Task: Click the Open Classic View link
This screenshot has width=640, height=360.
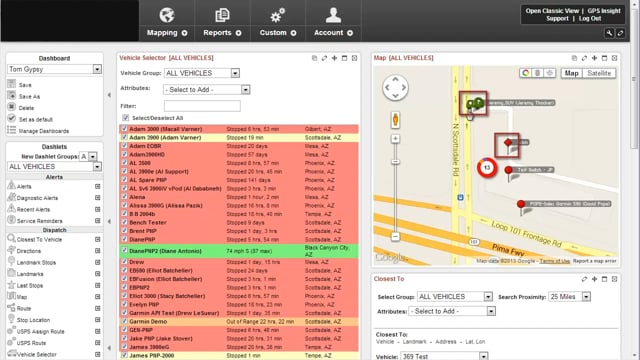Action: (x=552, y=11)
